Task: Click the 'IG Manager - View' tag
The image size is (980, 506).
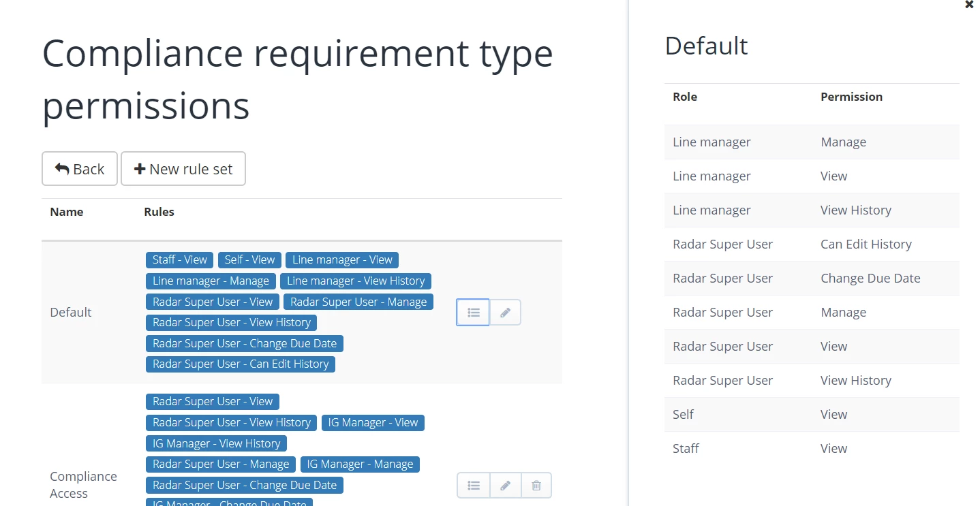Action: point(373,422)
